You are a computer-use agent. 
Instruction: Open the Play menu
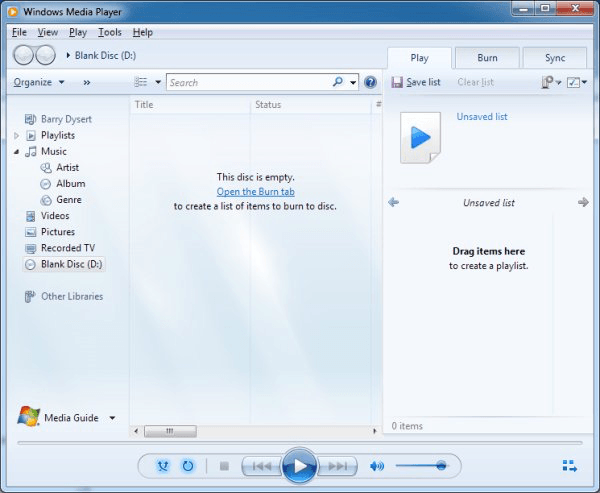coord(78,32)
